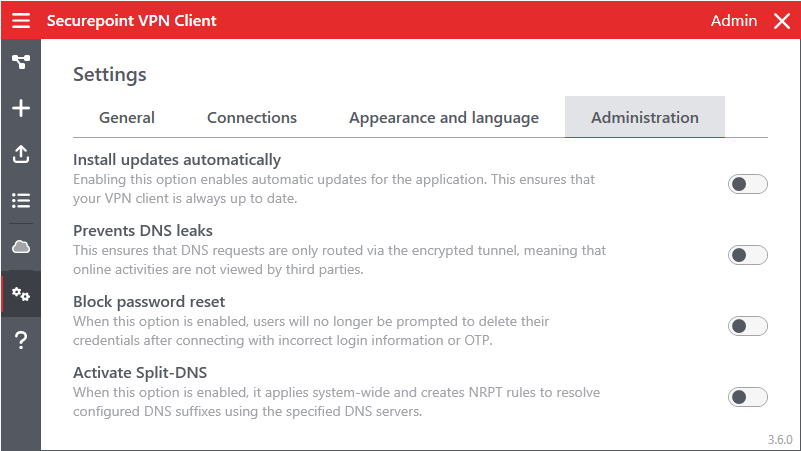The image size is (801, 451).
Task: Click the 'Block password reset' title
Action: click(x=149, y=302)
